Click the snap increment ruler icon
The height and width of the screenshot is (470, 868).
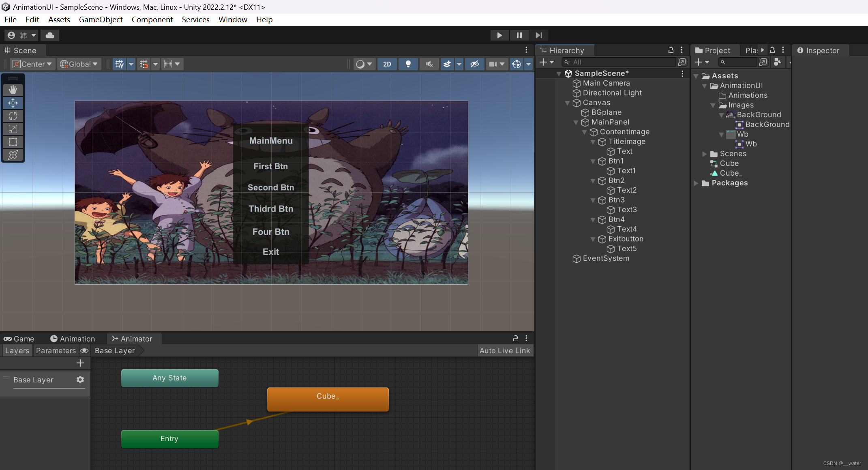tap(168, 64)
